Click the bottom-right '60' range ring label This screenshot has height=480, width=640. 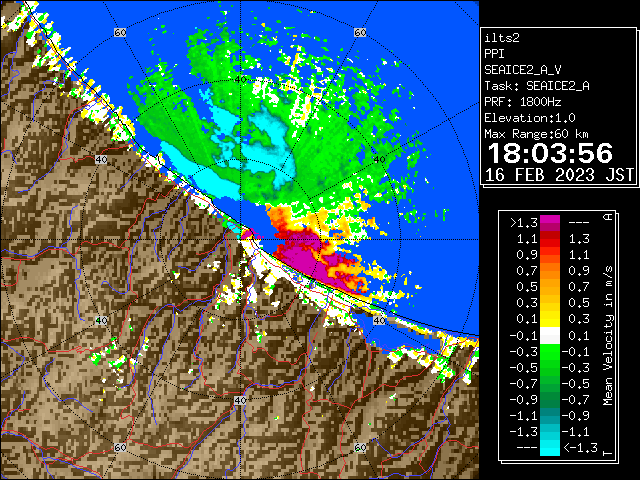tap(360, 447)
